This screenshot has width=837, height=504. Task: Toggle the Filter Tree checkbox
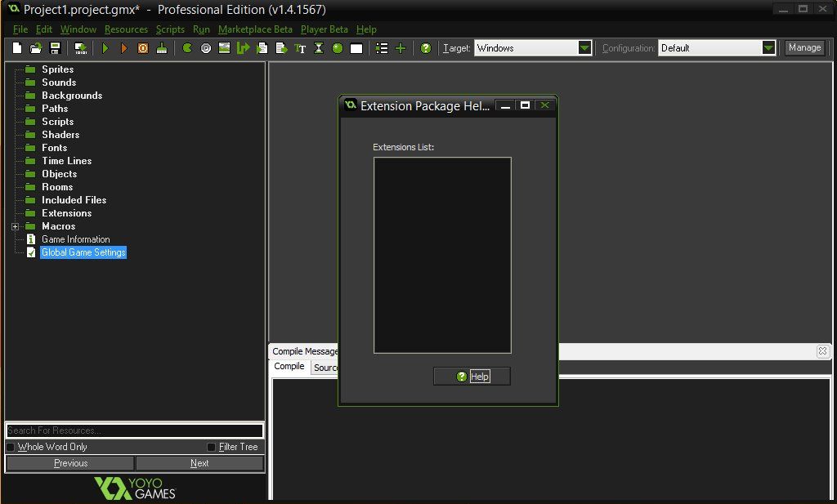(211, 447)
